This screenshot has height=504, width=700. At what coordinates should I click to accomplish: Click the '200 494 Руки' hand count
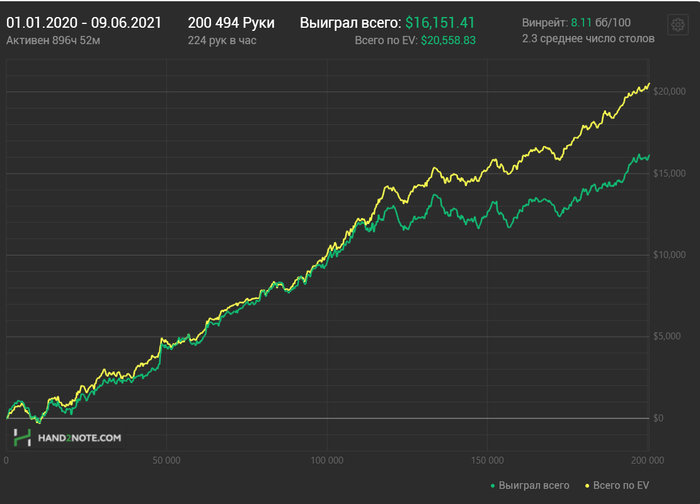click(231, 23)
